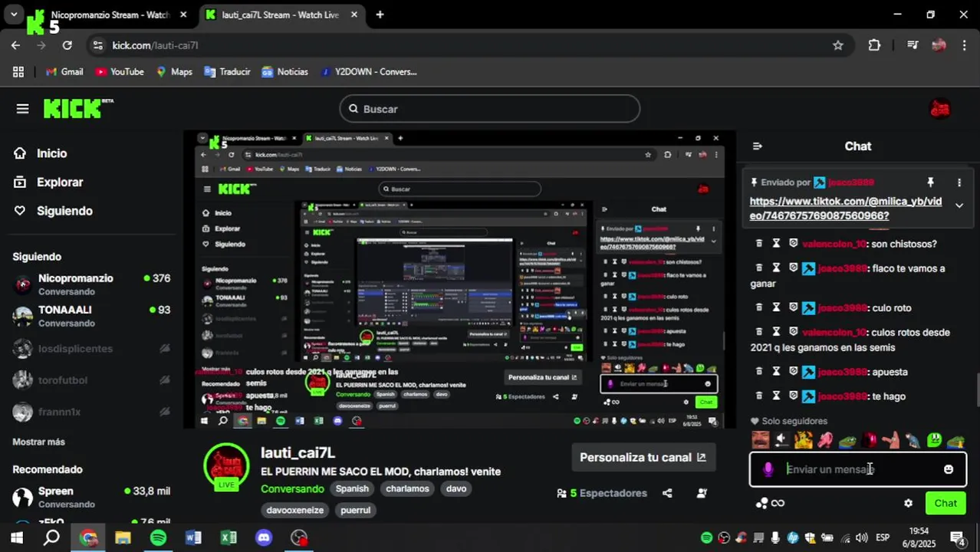Timeout the sender of 'te hago' using the hourglass icon
980x552 pixels.
tap(776, 396)
